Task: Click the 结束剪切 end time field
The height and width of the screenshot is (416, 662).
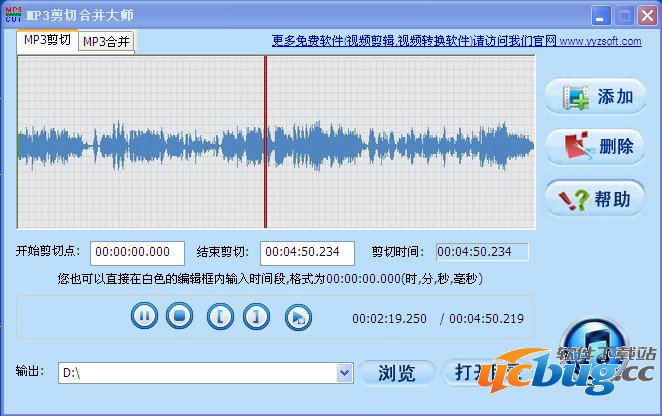Action: click(307, 253)
